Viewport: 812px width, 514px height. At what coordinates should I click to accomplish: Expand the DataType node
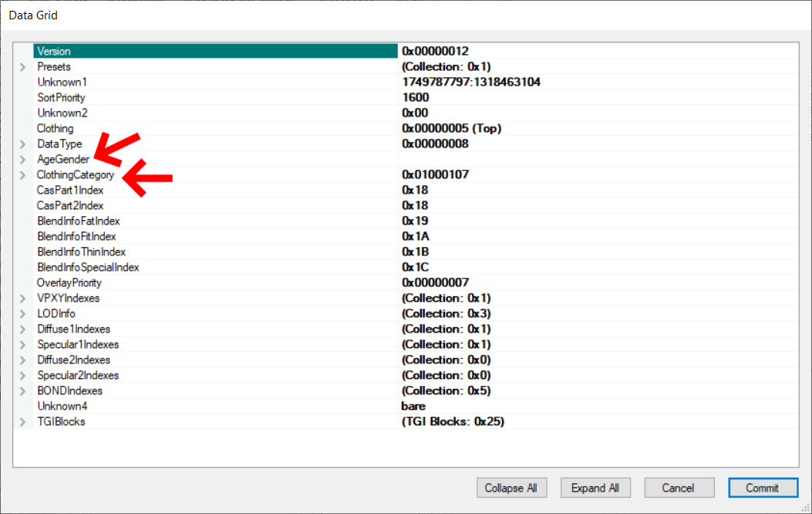(x=22, y=144)
